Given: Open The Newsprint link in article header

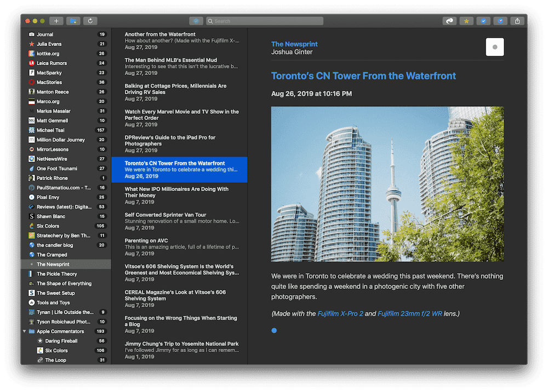Looking at the screenshot, I should (x=294, y=44).
